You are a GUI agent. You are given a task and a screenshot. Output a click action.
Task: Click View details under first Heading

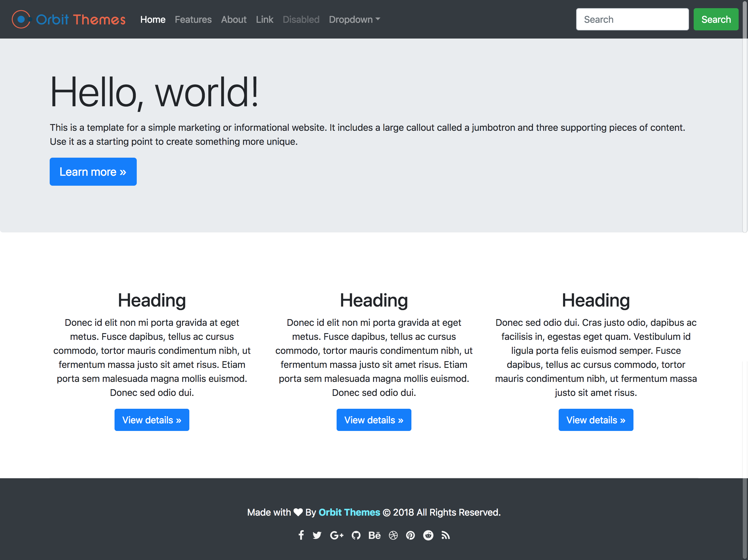tap(151, 420)
